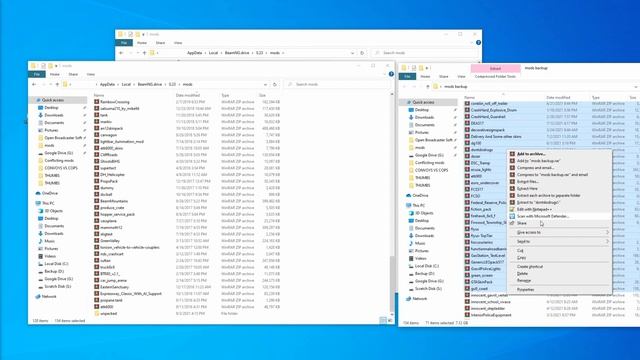Screen dimensions: 640x360
Task: Sort by Size column in left mods window
Action: pyautogui.click(x=262, y=95)
